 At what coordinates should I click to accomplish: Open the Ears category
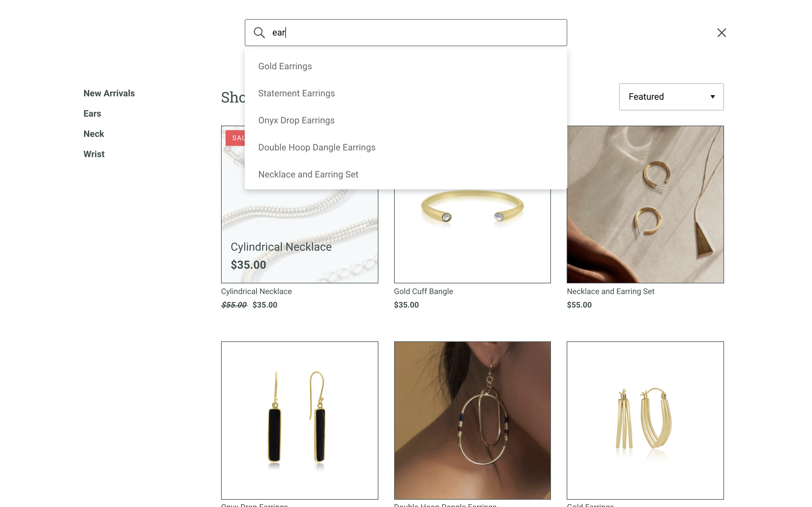point(92,113)
